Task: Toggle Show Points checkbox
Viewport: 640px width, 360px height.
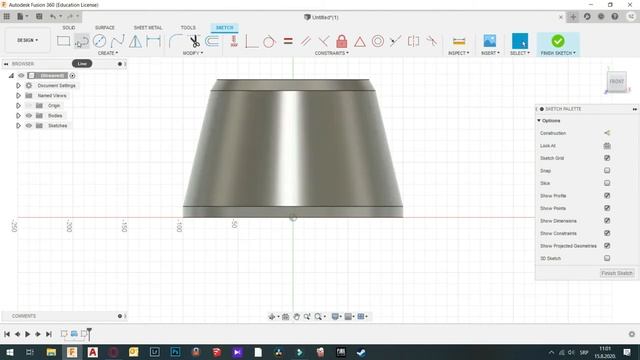Action: pos(607,208)
